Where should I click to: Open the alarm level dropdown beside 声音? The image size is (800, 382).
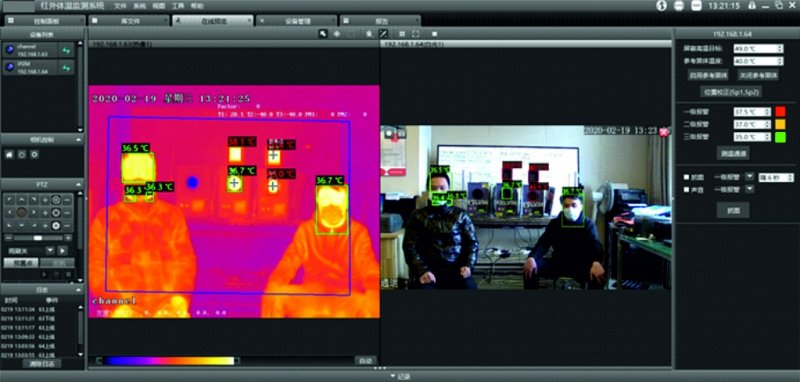click(x=749, y=189)
